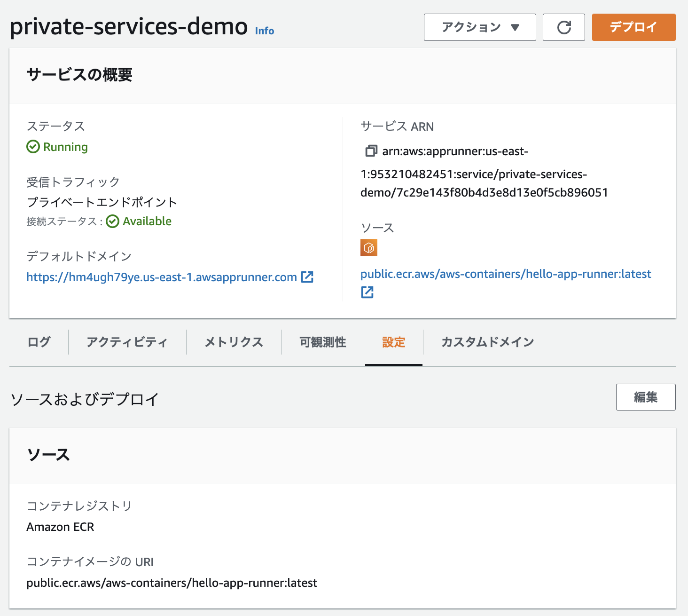Click the refresh icon button

tap(564, 27)
